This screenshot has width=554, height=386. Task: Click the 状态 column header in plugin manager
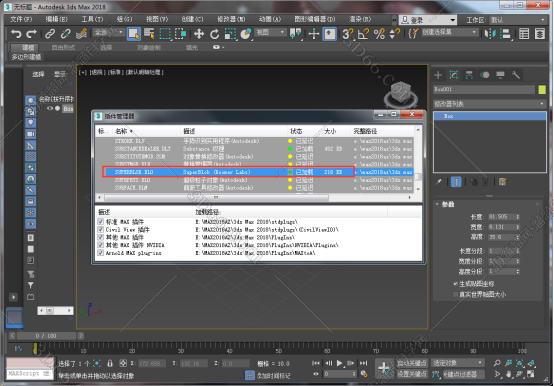296,131
